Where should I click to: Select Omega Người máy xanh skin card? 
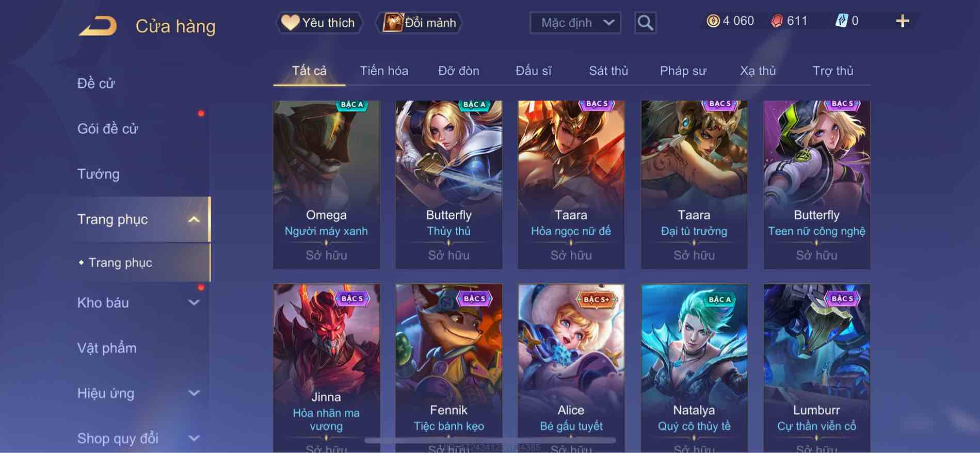pos(326,185)
